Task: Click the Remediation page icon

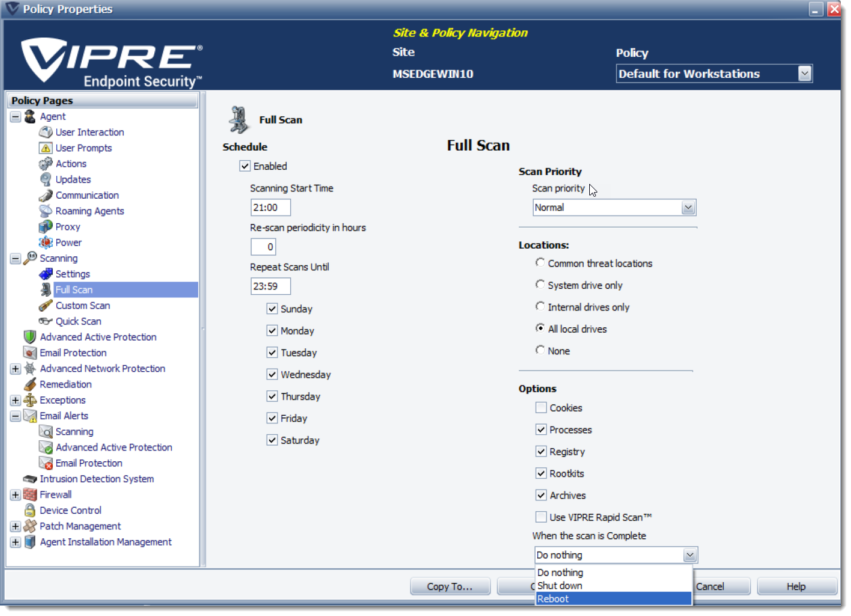Action: (x=29, y=384)
